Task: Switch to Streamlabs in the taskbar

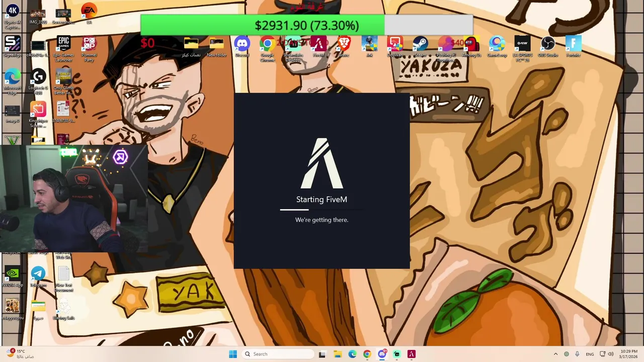Action: (x=396, y=354)
